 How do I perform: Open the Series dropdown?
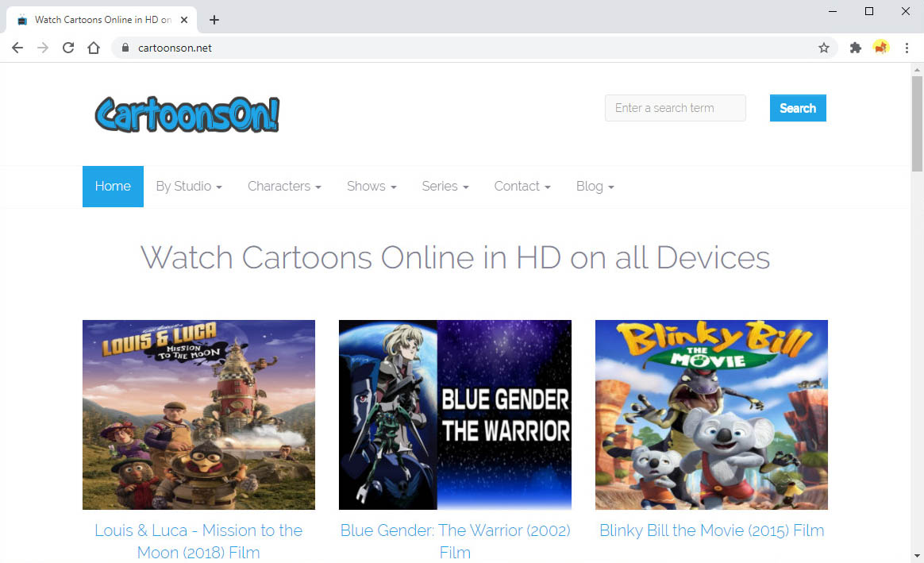click(x=445, y=186)
